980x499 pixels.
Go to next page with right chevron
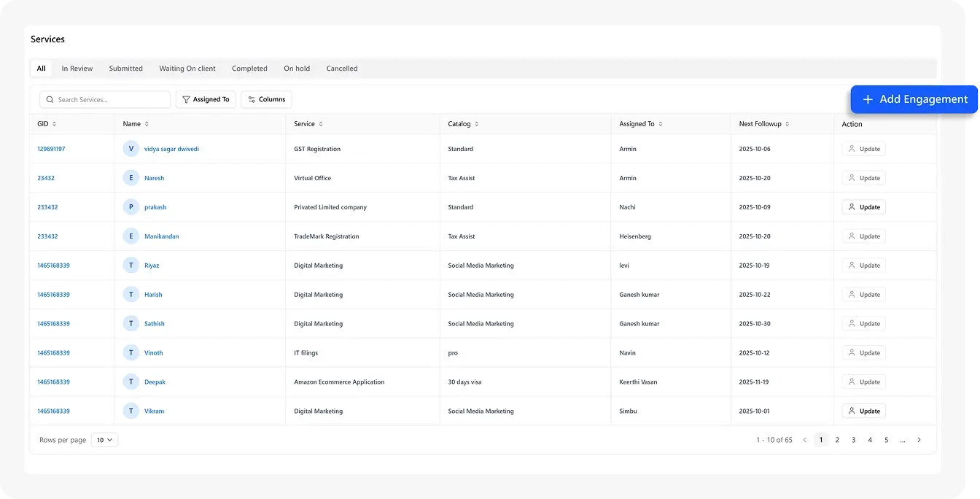[x=919, y=440]
